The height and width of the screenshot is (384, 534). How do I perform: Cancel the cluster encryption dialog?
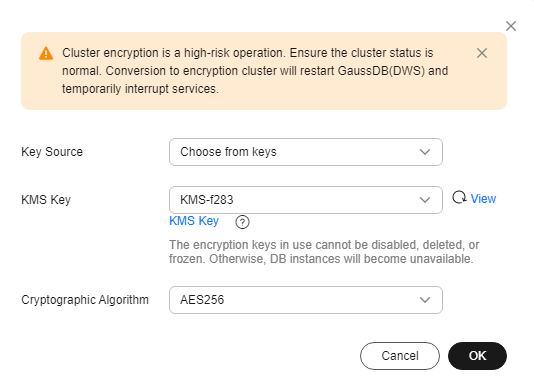pyautogui.click(x=400, y=356)
